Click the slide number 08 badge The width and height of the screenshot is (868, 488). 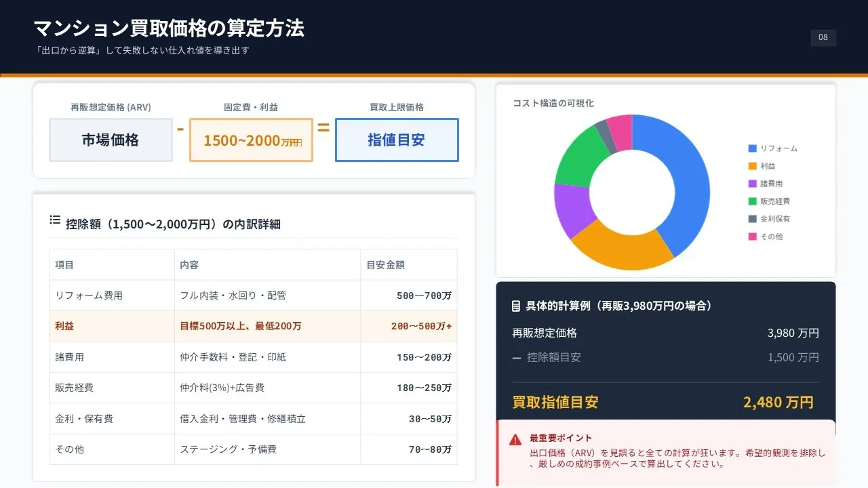[823, 38]
